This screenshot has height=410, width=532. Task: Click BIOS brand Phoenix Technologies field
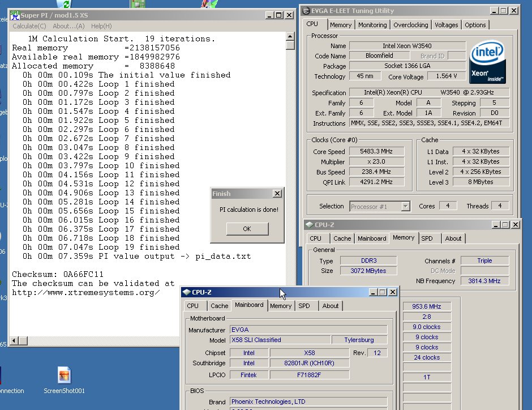coord(308,402)
